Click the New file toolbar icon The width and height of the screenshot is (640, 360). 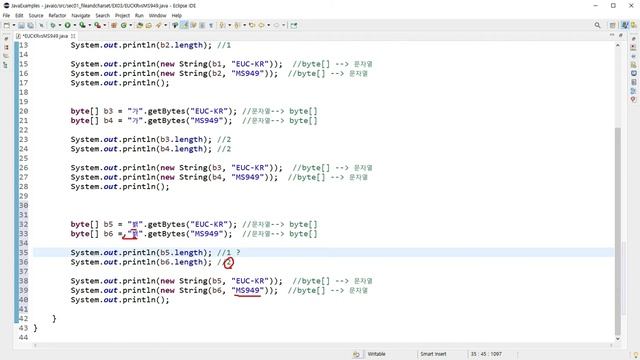tap(7, 25)
